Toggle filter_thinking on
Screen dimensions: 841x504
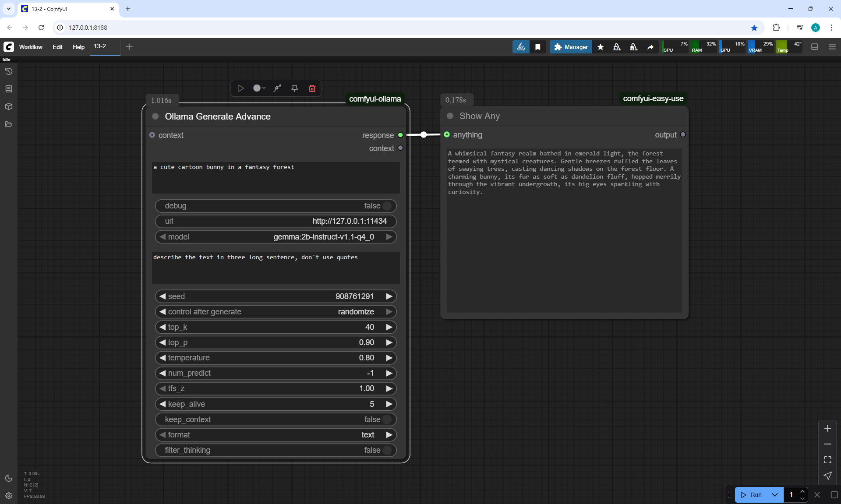pos(387,450)
